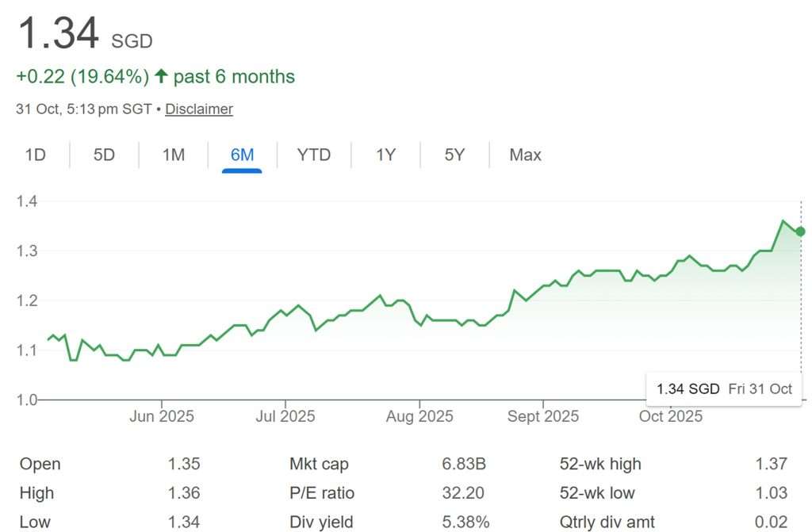
Task: Select the 5Y time range
Action: click(x=454, y=155)
